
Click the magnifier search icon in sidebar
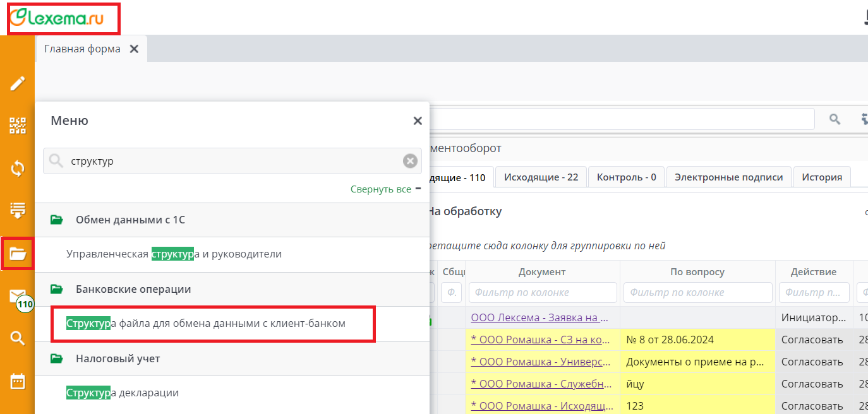pos(18,339)
